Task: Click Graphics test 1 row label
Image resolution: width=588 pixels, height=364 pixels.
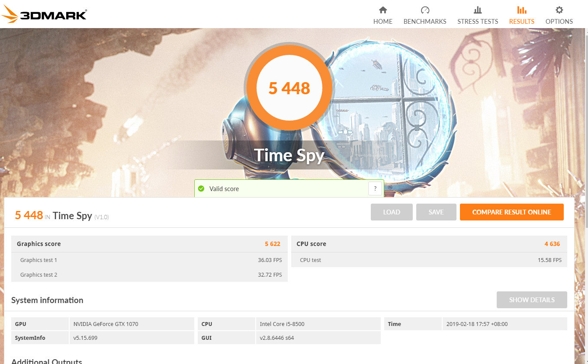Action: click(39, 260)
